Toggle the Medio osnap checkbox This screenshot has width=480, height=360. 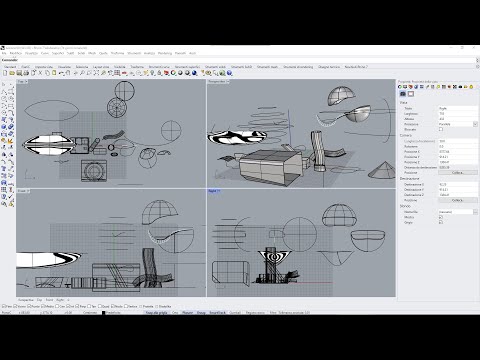point(43,306)
